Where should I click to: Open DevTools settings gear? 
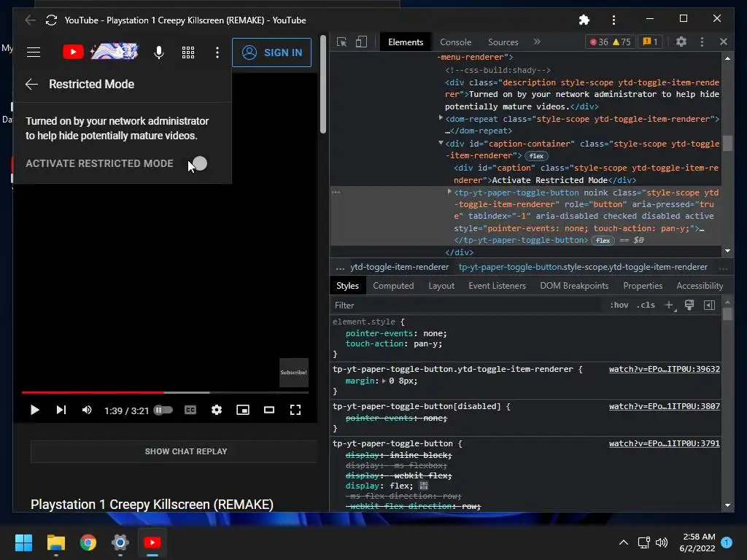(681, 42)
